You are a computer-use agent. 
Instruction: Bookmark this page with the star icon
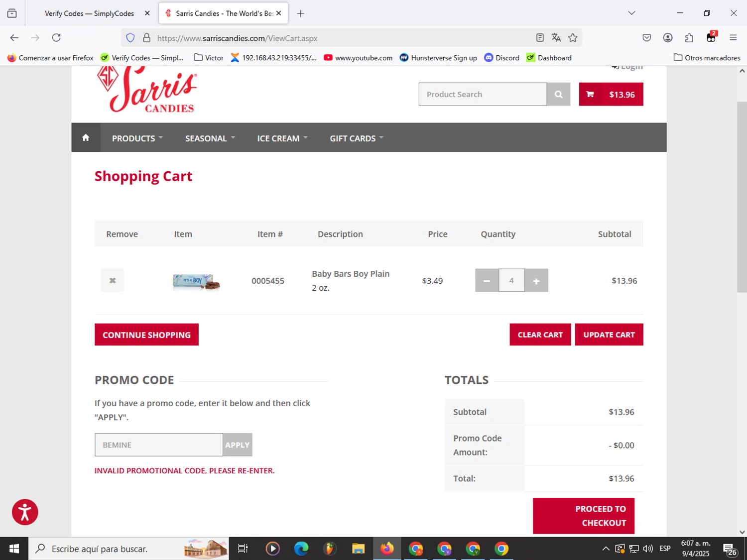573,38
